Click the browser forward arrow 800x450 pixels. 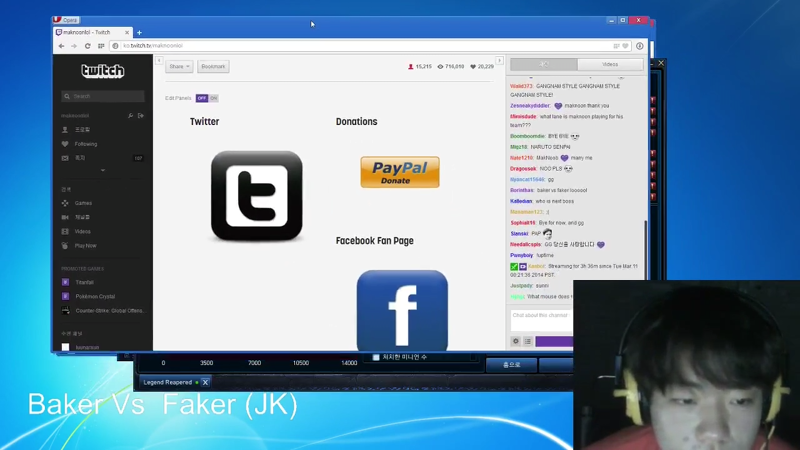click(x=74, y=46)
